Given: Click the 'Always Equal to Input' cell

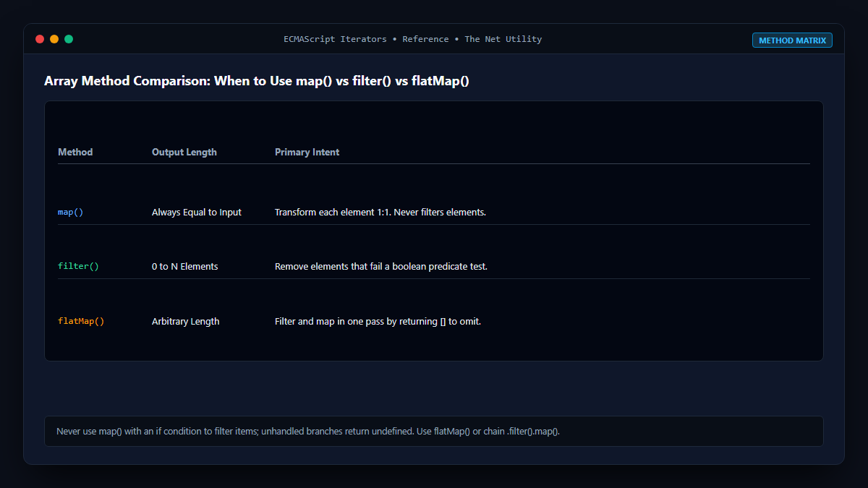Looking at the screenshot, I should click(x=197, y=213).
